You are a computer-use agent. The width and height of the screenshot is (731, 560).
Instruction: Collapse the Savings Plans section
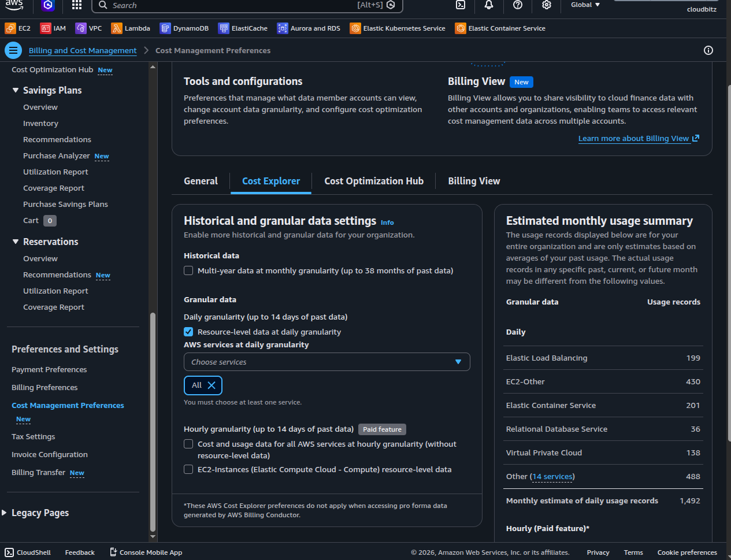tap(16, 90)
